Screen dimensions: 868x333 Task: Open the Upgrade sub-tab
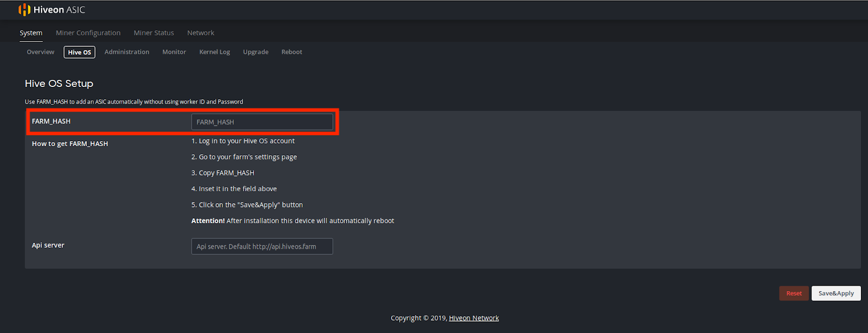(x=256, y=52)
